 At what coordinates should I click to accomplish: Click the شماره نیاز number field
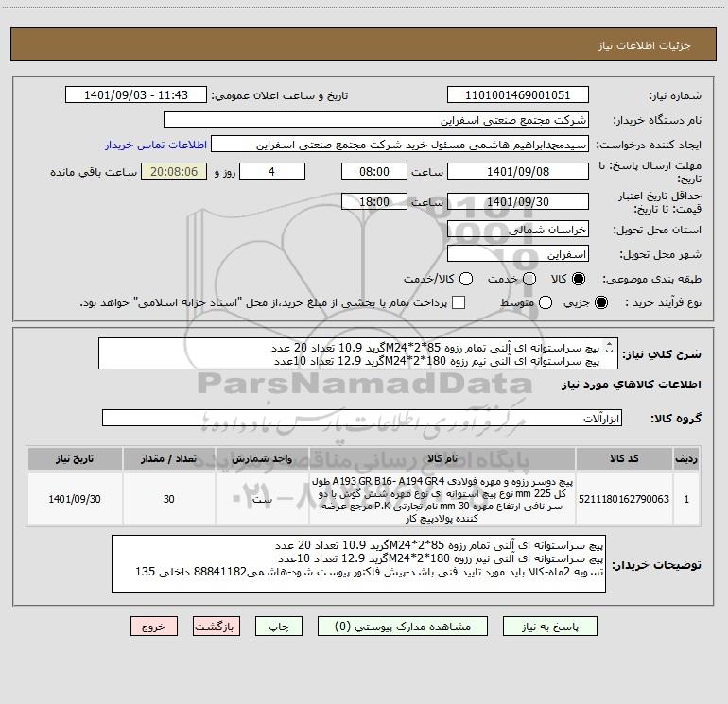[x=518, y=95]
